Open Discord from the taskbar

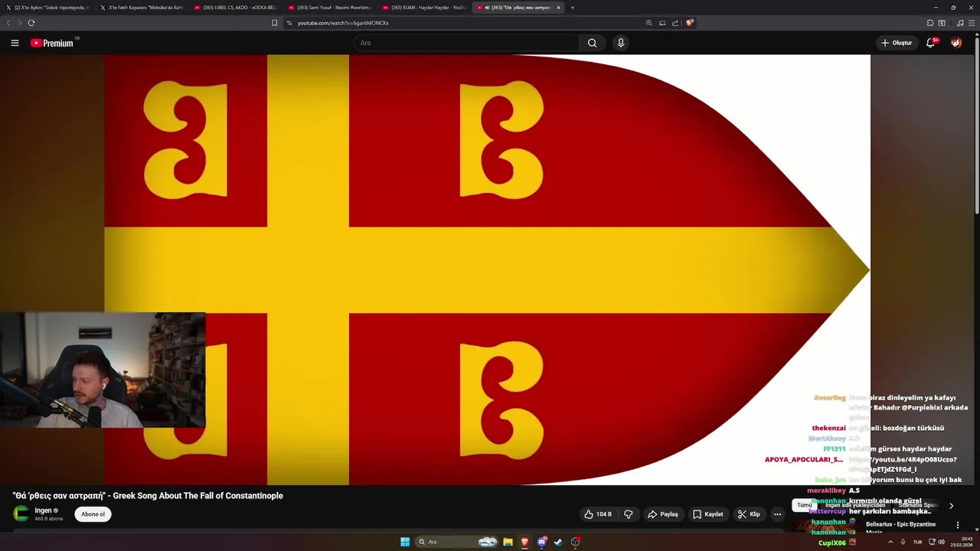click(x=542, y=542)
